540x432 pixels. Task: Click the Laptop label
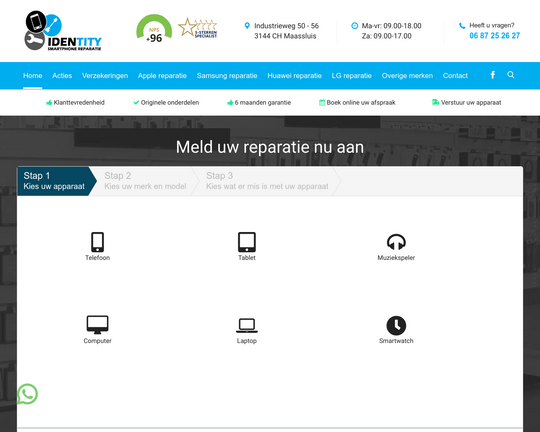click(247, 341)
